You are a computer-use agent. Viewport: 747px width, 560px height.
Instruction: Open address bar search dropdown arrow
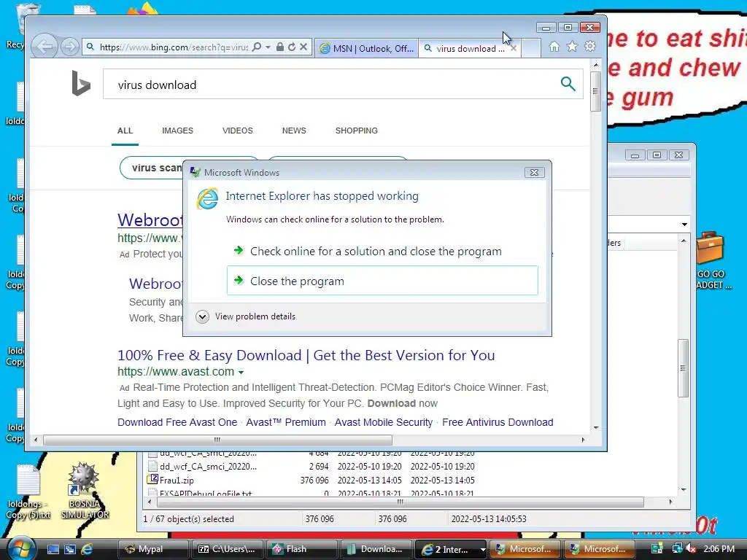click(268, 47)
